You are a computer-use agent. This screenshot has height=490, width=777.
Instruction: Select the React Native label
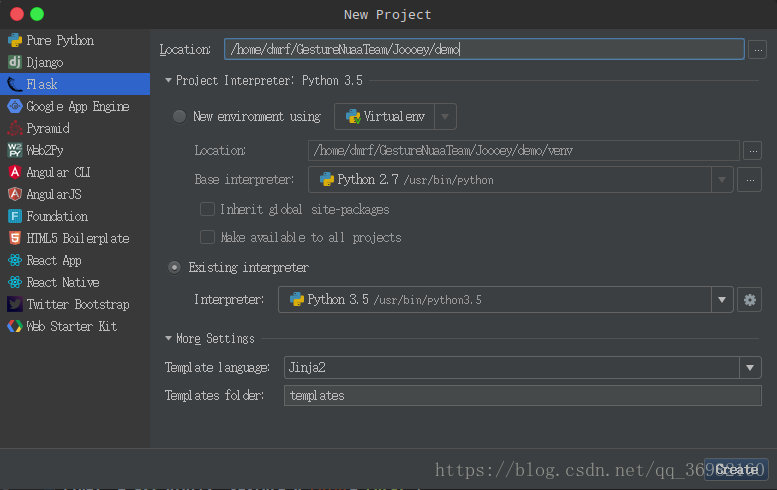pos(63,282)
